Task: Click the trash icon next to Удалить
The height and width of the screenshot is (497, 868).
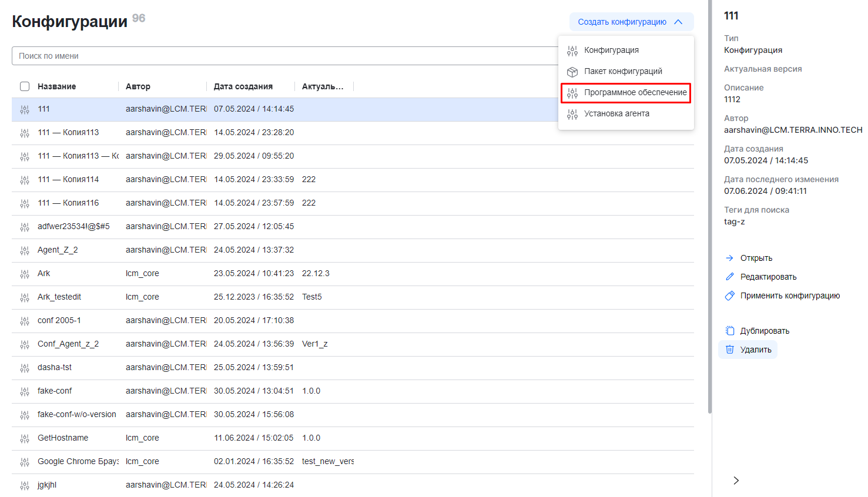Action: (730, 350)
